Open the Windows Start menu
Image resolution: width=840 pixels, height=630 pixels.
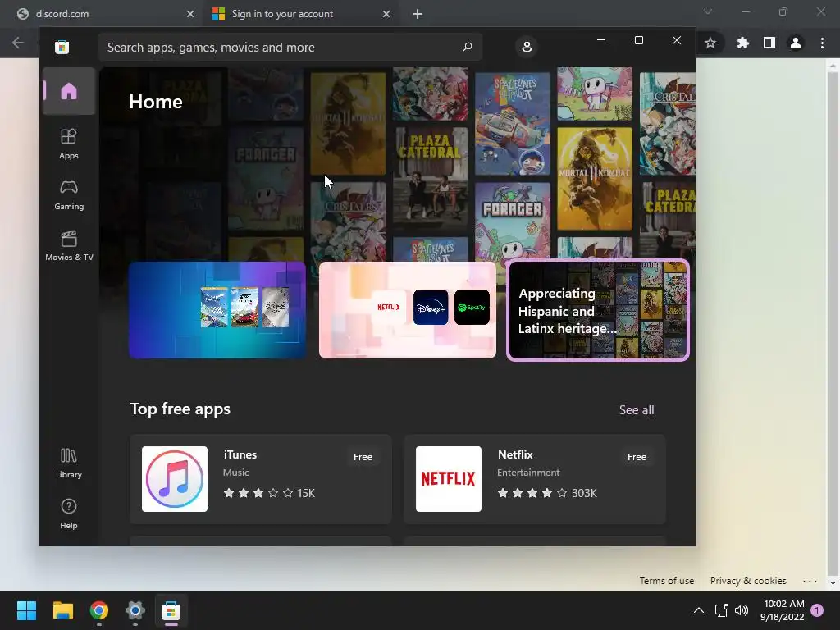coord(26,610)
